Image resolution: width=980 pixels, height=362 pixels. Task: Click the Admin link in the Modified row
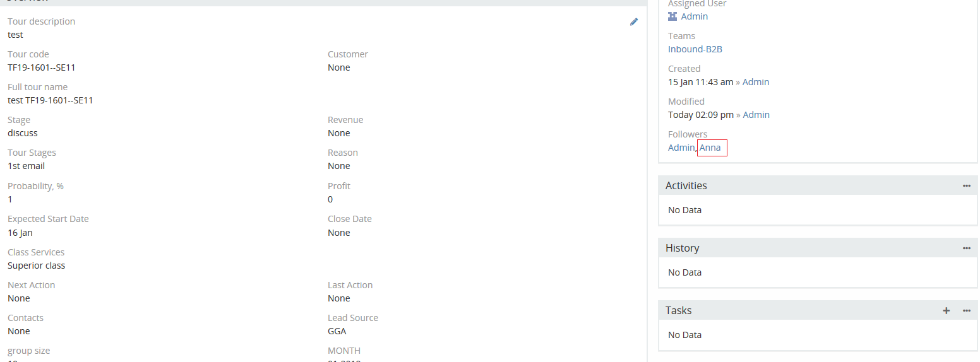[756, 115]
